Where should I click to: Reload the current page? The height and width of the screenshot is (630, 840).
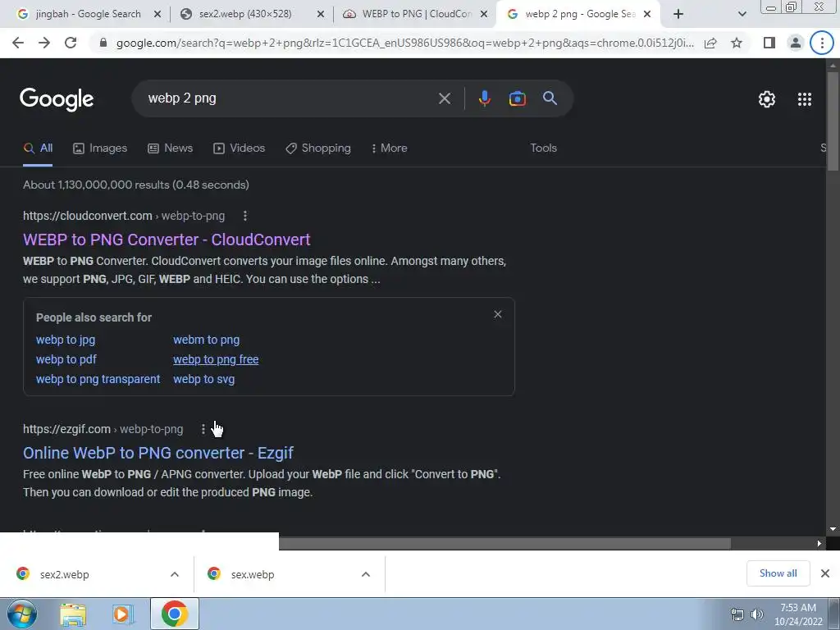[x=71, y=43]
